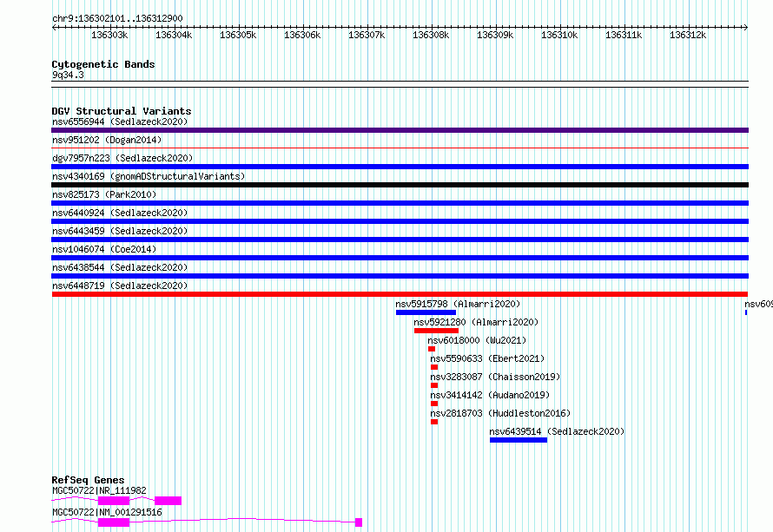This screenshot has width=773, height=532.
Task: Open the nsv6443459 (Sedlazeck2020) label
Action: pos(120,231)
